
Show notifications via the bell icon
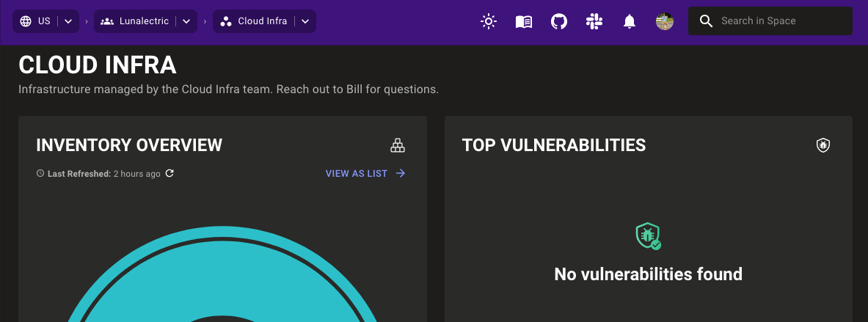[630, 21]
